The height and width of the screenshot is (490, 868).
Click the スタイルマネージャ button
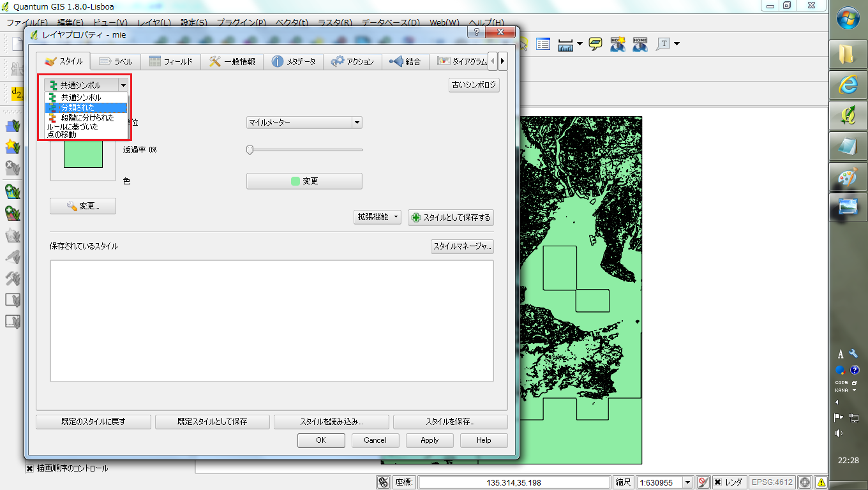click(462, 246)
